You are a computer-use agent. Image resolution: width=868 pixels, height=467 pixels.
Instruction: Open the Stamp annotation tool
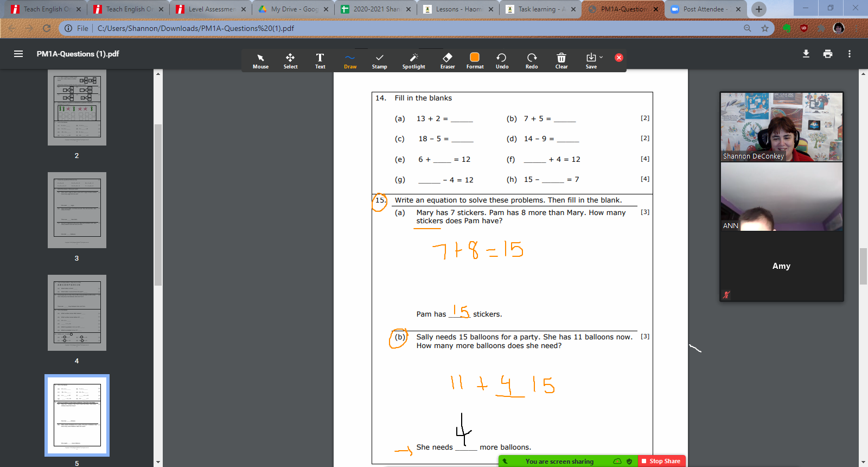(x=380, y=60)
